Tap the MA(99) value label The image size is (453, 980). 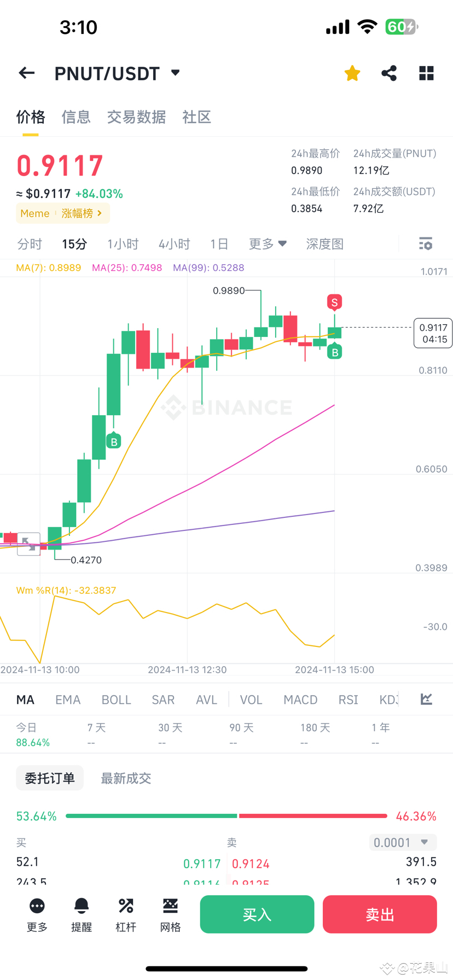208,267
